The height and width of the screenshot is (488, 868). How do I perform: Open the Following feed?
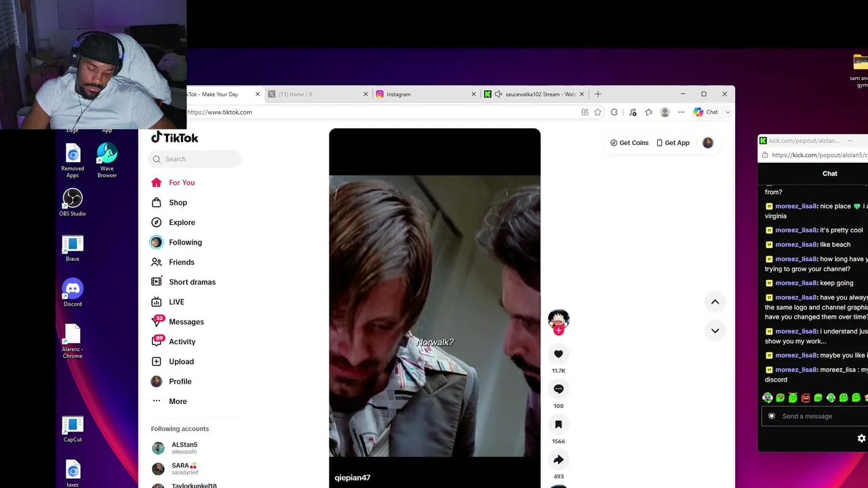click(176, 242)
